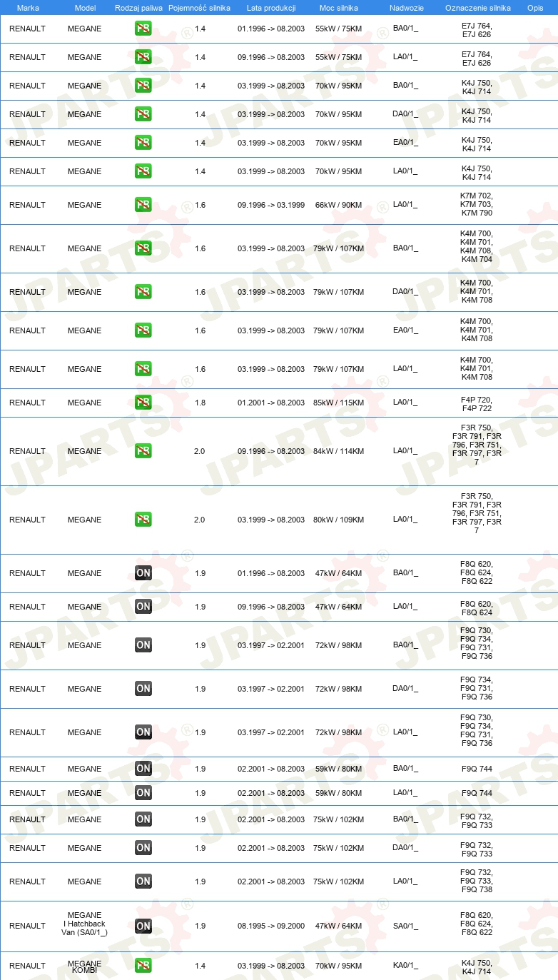Click ON diesel icon in 72kW BA0/1_ row
This screenshot has width=558, height=980.
143,645
